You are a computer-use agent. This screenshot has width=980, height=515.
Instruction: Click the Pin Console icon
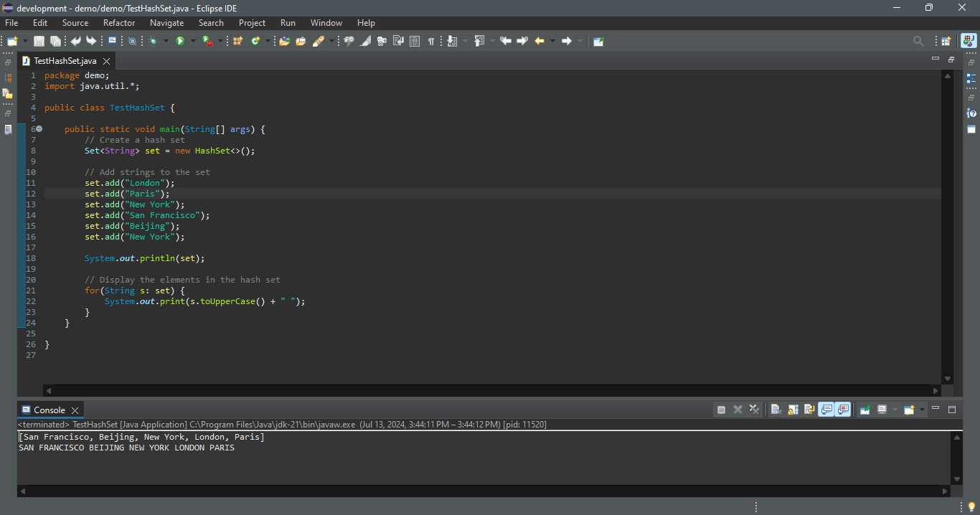pos(865,410)
